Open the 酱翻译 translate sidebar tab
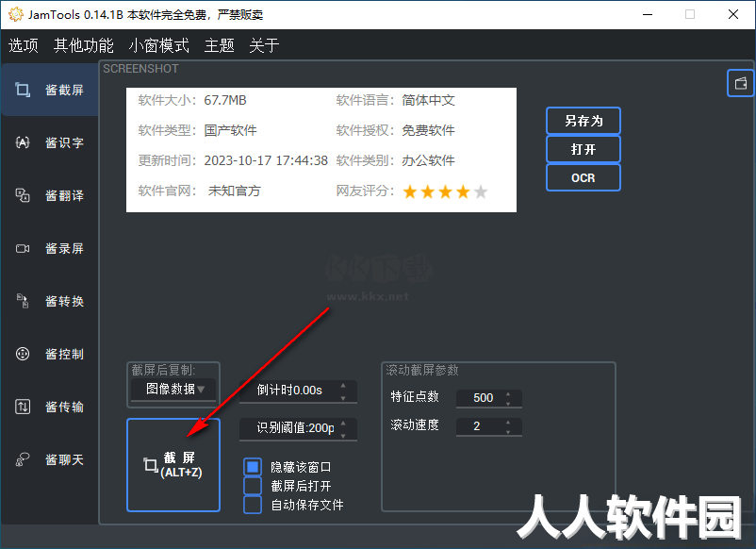Screen dimensions: 756x549 (x=49, y=195)
